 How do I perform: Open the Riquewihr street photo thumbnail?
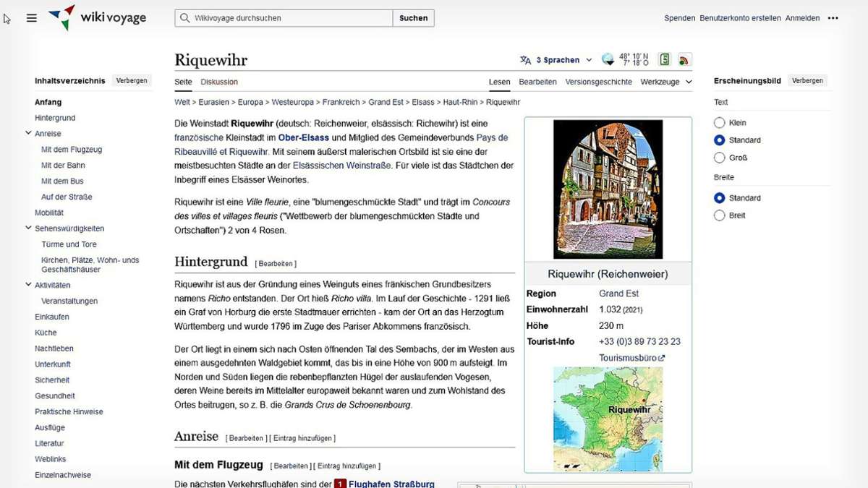pyautogui.click(x=608, y=189)
